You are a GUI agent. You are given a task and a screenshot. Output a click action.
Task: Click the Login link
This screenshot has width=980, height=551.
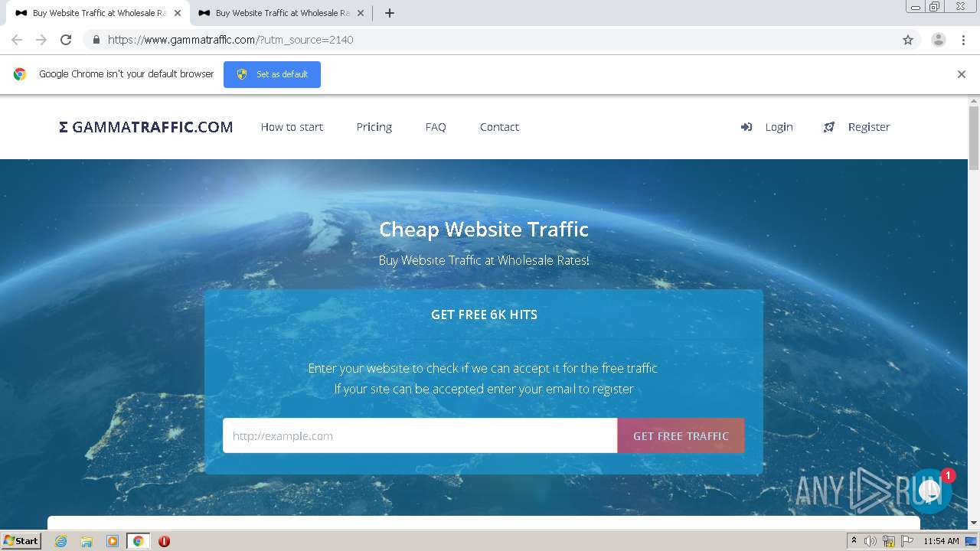tap(779, 127)
